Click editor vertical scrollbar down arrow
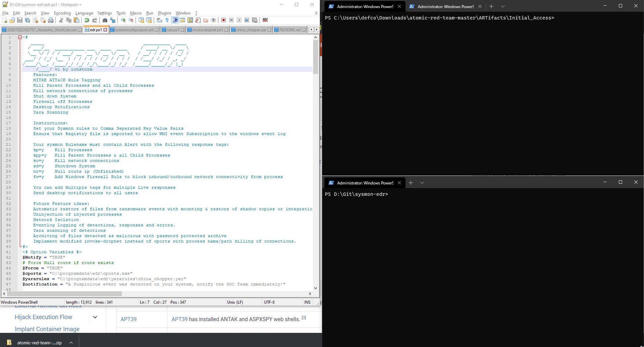The height and width of the screenshot is (347, 644). pyautogui.click(x=315, y=288)
